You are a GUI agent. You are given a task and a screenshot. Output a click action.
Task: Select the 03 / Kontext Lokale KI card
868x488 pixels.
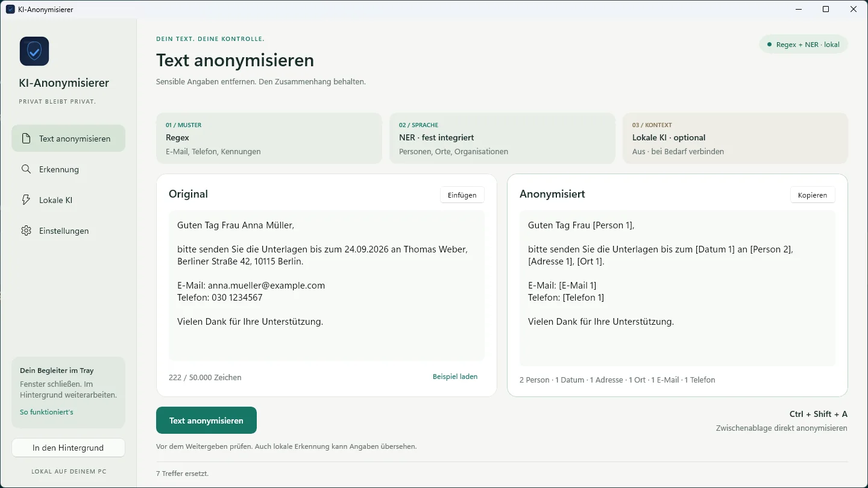[x=735, y=139]
